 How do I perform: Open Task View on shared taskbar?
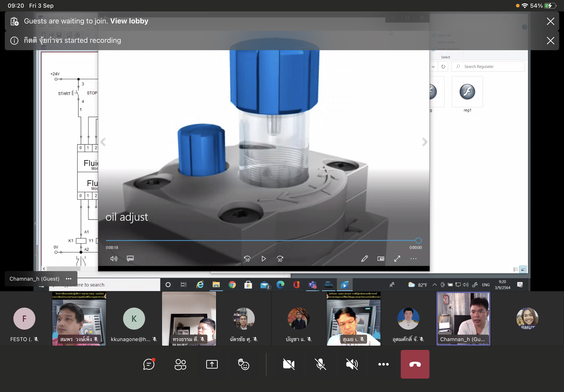183,285
